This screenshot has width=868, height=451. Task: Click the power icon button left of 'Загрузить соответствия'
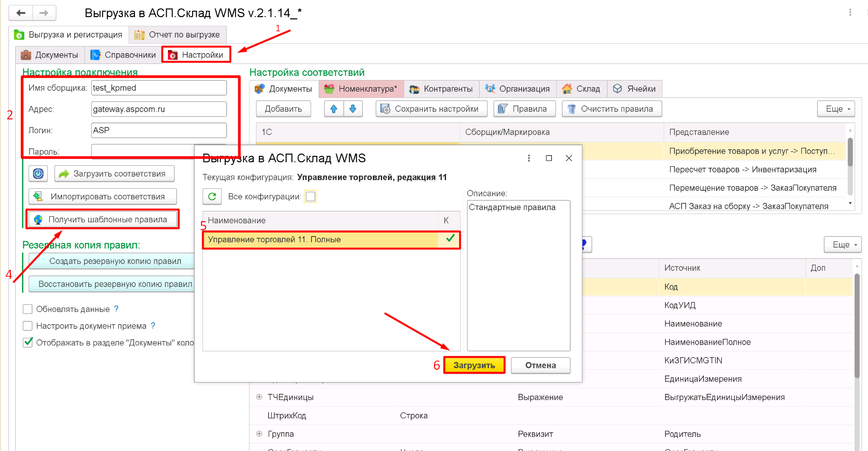pos(38,173)
